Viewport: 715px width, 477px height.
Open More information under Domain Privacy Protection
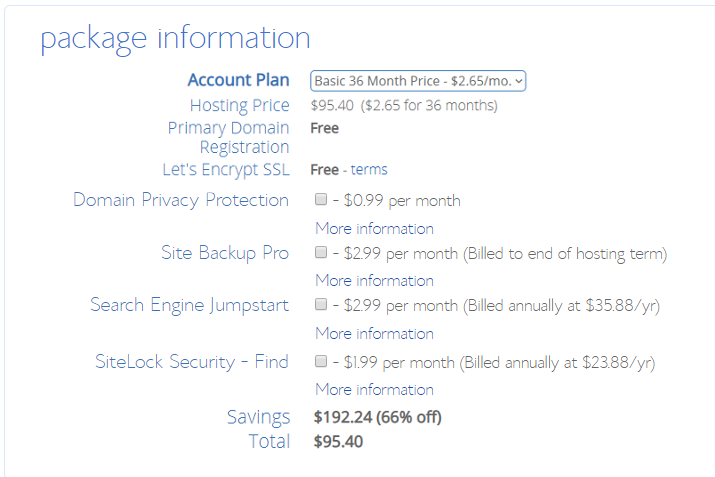[x=374, y=228]
